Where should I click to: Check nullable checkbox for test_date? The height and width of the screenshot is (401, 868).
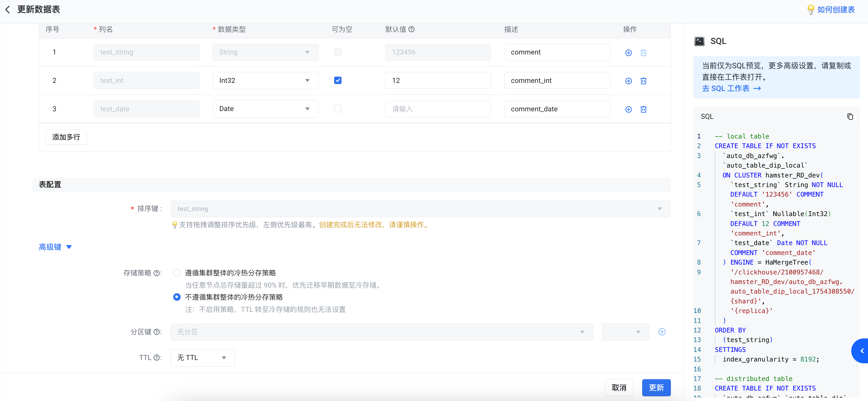[x=338, y=109]
